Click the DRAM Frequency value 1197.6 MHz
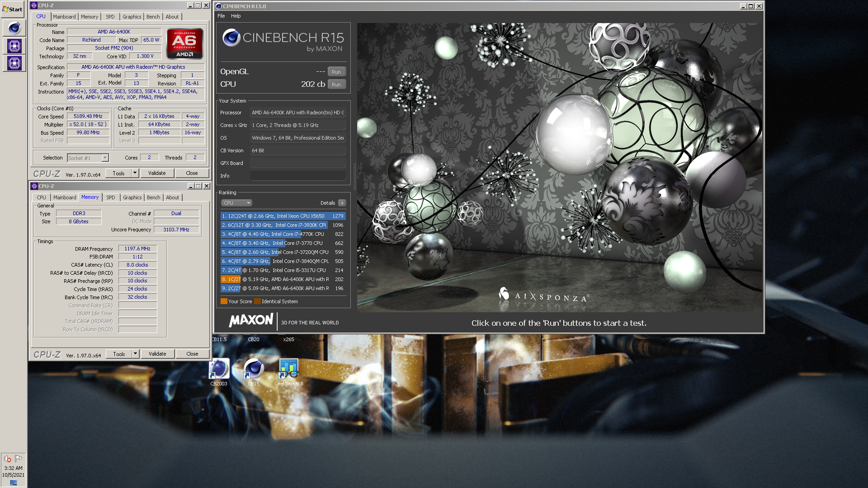The image size is (868, 488). click(x=137, y=249)
